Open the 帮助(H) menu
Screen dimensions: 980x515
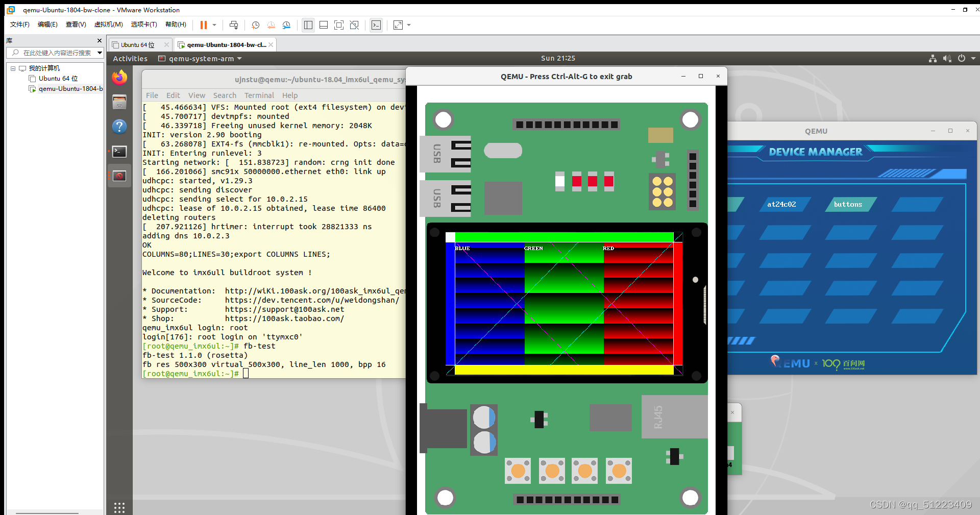click(x=176, y=24)
